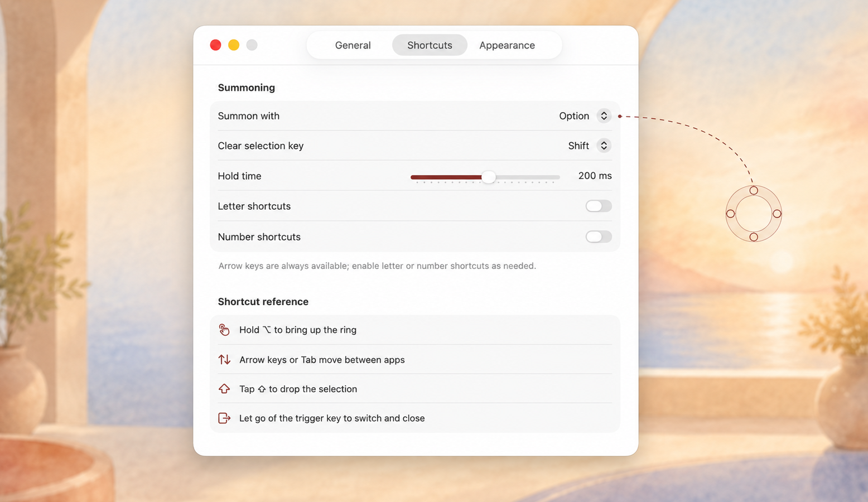Click the Clear selection key label

point(261,146)
